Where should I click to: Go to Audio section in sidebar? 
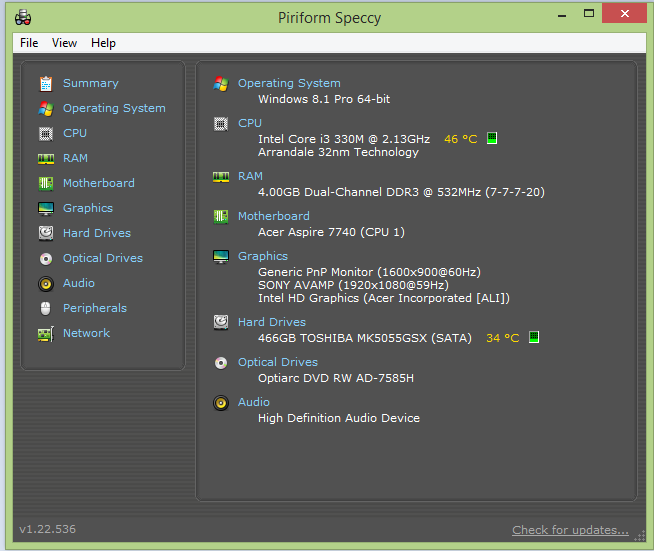click(x=79, y=283)
